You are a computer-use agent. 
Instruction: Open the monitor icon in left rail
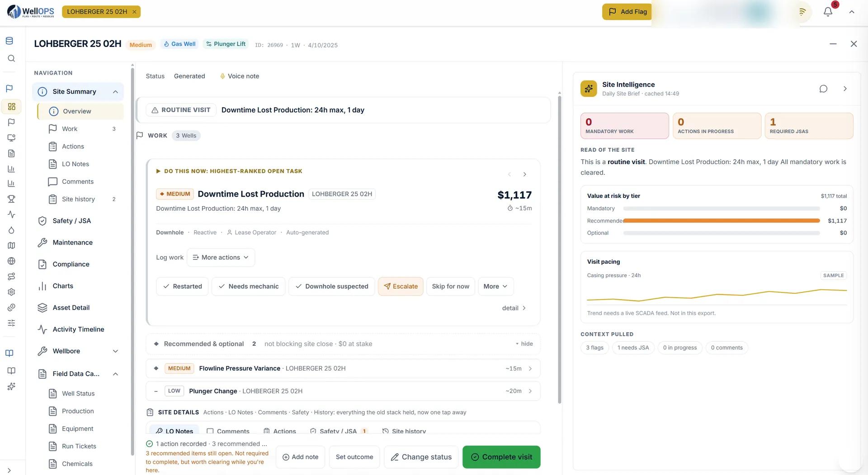click(x=11, y=137)
